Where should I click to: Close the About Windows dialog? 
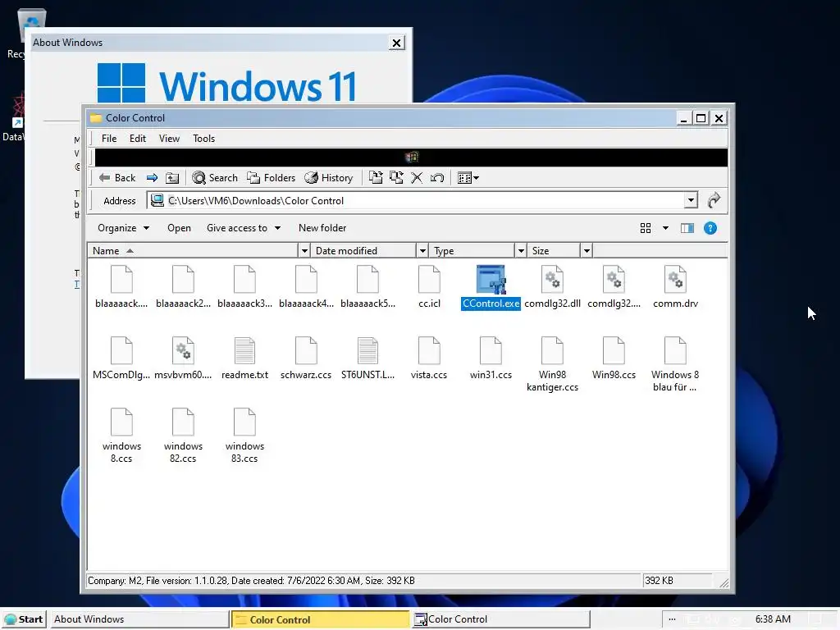coord(396,43)
